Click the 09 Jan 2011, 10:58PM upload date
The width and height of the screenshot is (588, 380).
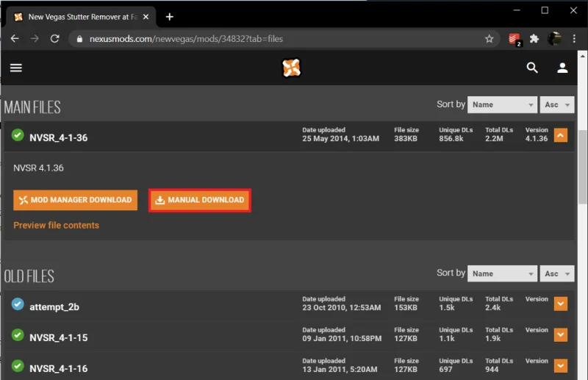click(x=342, y=339)
